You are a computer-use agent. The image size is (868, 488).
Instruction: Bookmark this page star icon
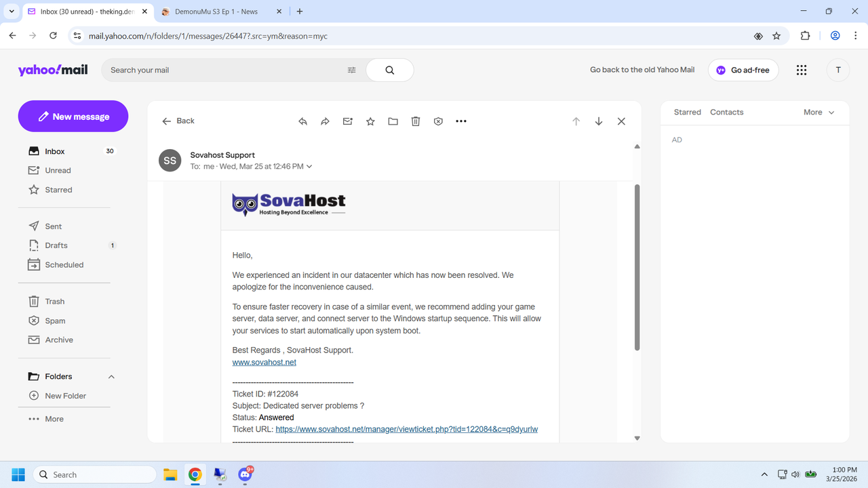[776, 36]
